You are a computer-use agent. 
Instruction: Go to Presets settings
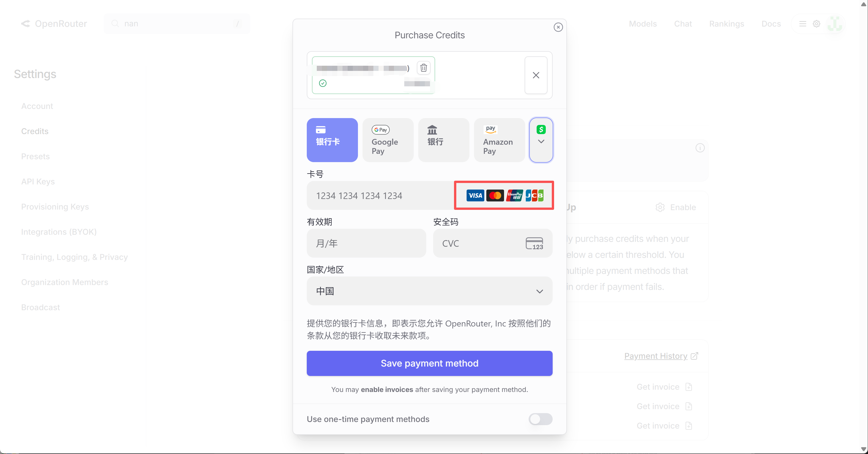point(35,156)
